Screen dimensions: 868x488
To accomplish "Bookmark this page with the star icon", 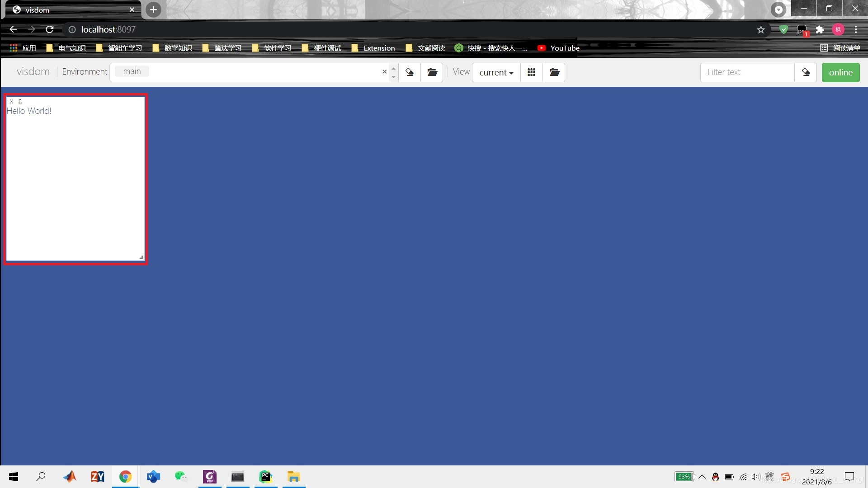I will tap(761, 30).
